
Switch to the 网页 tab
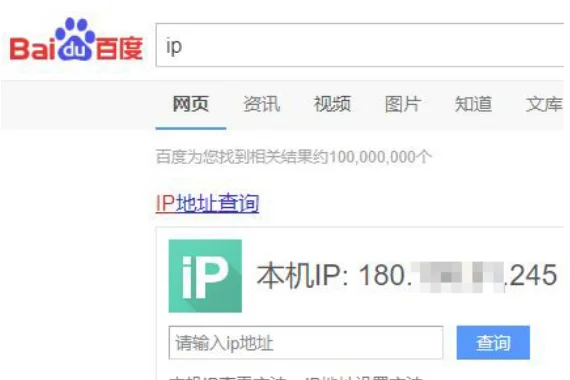tap(190, 104)
